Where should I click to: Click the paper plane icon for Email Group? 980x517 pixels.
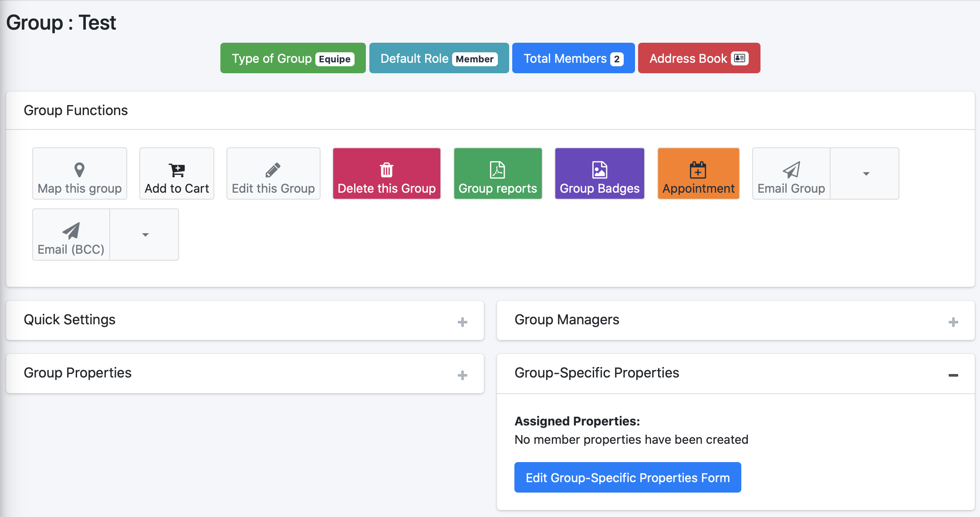[791, 170]
